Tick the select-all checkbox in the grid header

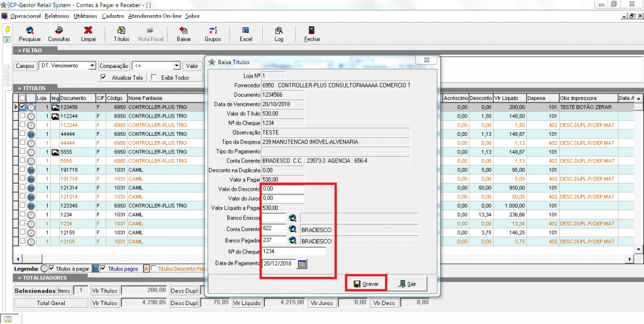pyautogui.click(x=23, y=98)
